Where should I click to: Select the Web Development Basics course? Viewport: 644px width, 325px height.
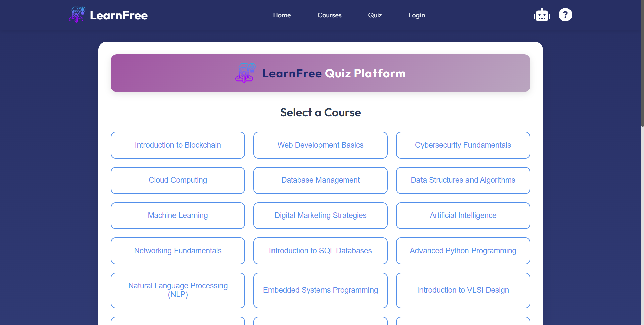click(x=320, y=145)
